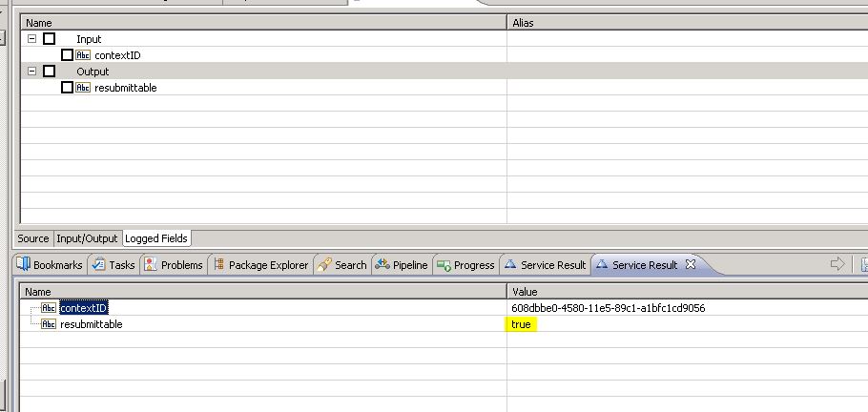Check the contextID field checkbox

(67, 54)
